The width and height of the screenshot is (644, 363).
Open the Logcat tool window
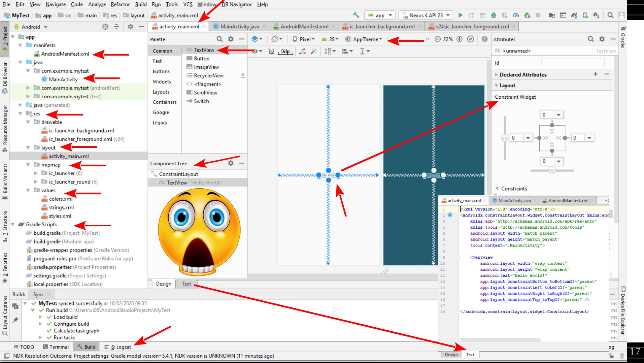pyautogui.click(x=121, y=347)
